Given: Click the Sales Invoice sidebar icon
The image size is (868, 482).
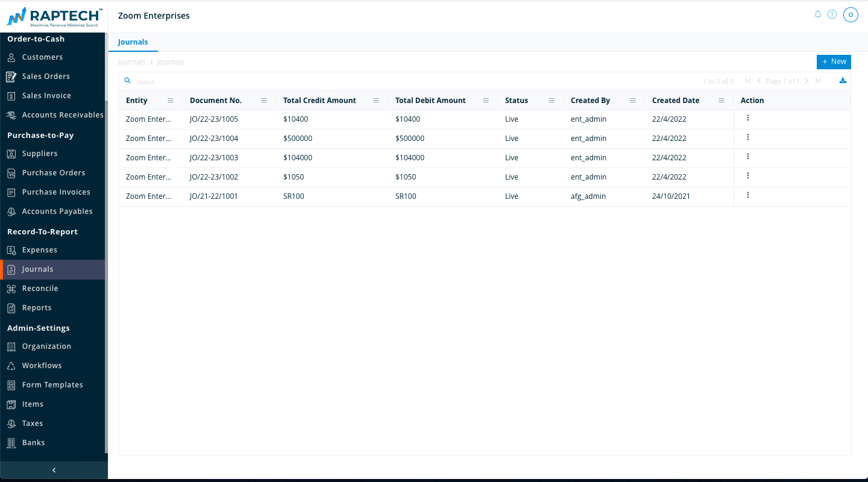Looking at the screenshot, I should point(11,96).
